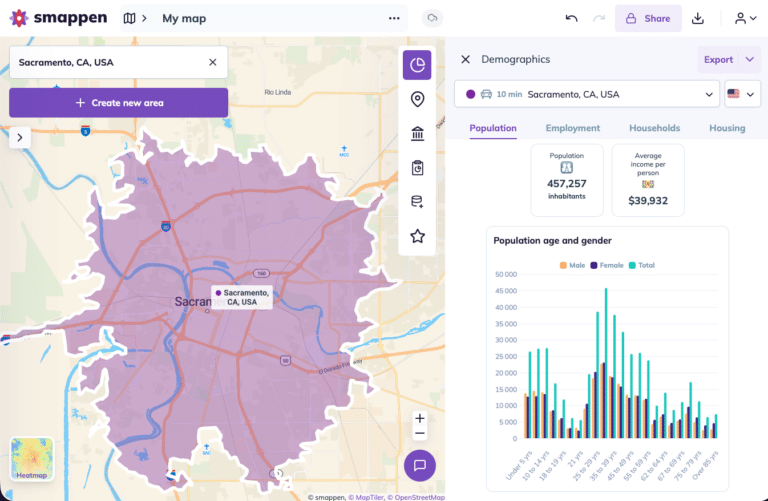The image size is (768, 501).
Task: Open the user account menu
Action: [x=745, y=18]
